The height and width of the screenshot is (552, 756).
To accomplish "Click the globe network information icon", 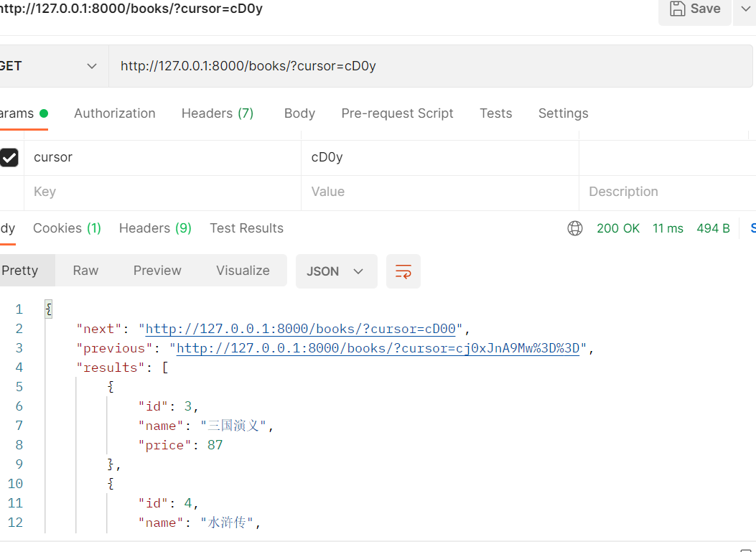I will click(575, 228).
